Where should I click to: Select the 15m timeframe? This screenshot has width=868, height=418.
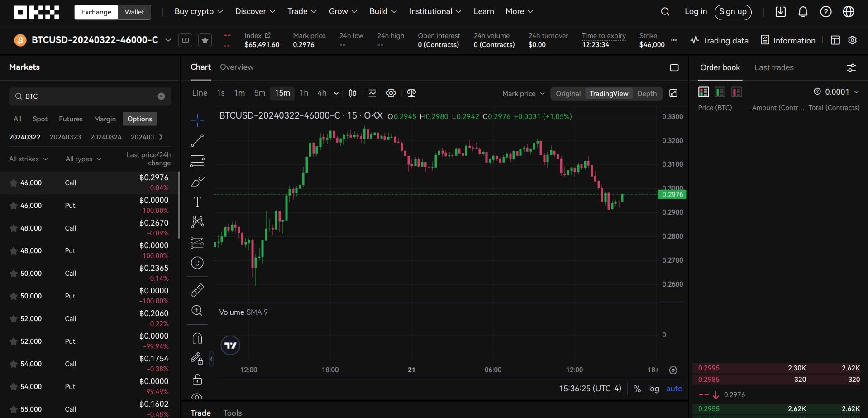[x=282, y=93]
